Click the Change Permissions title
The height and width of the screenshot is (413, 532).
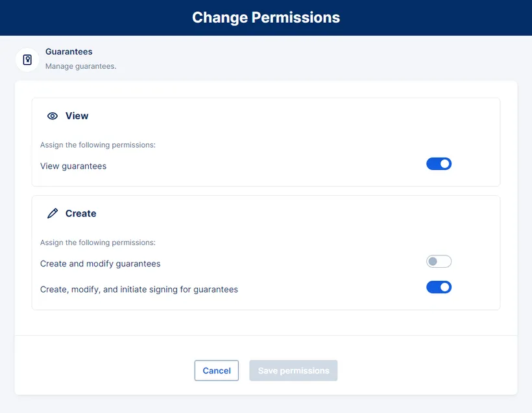[x=266, y=18]
